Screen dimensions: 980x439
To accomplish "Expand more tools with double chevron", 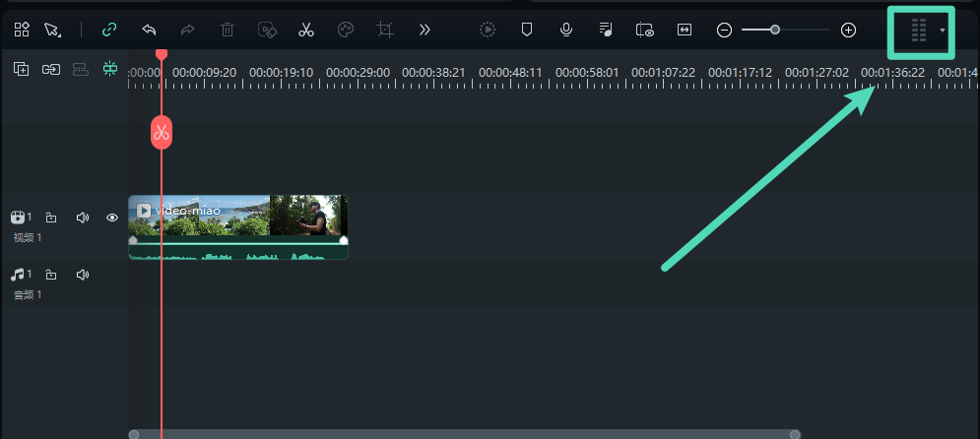I will (425, 31).
